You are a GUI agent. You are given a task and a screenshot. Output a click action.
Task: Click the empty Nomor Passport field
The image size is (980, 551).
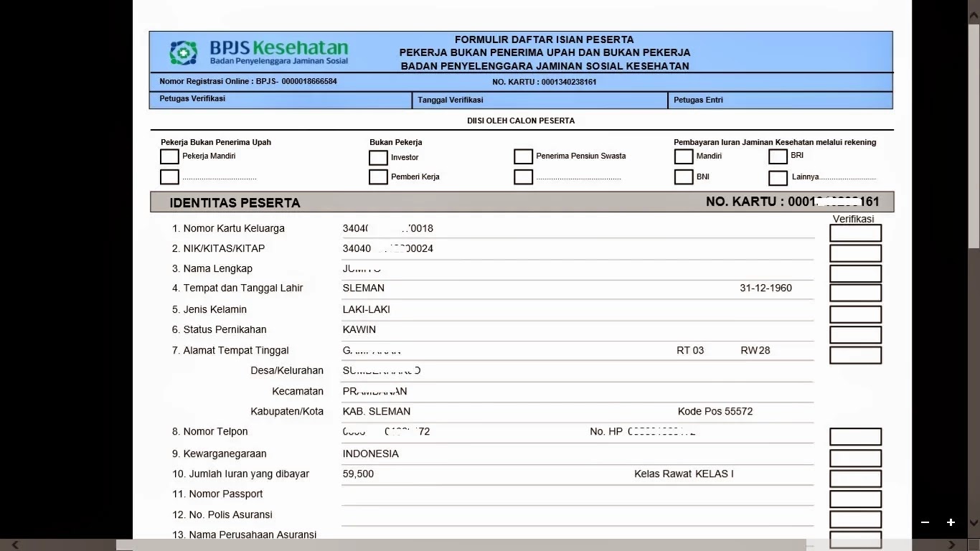tap(578, 494)
